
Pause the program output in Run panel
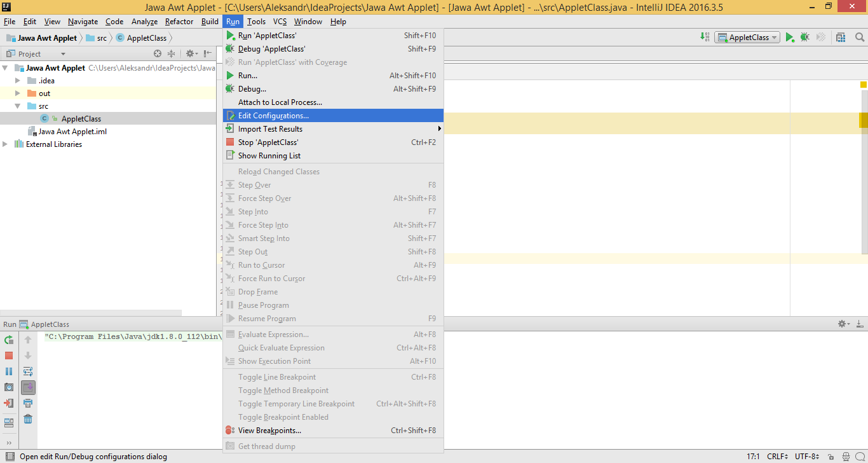tap(9, 371)
